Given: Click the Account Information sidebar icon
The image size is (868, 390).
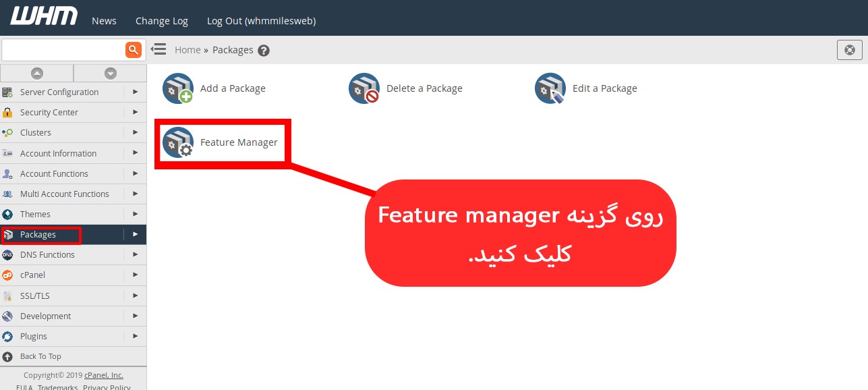Looking at the screenshot, I should tap(7, 153).
